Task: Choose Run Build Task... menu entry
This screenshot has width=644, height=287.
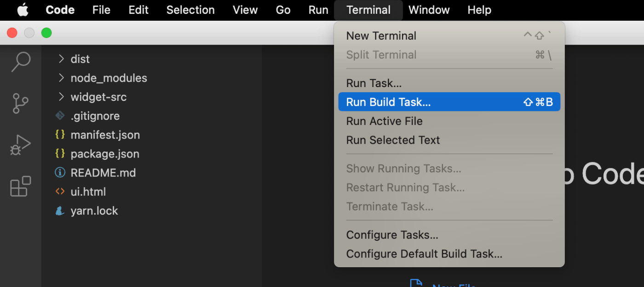Action: (449, 102)
